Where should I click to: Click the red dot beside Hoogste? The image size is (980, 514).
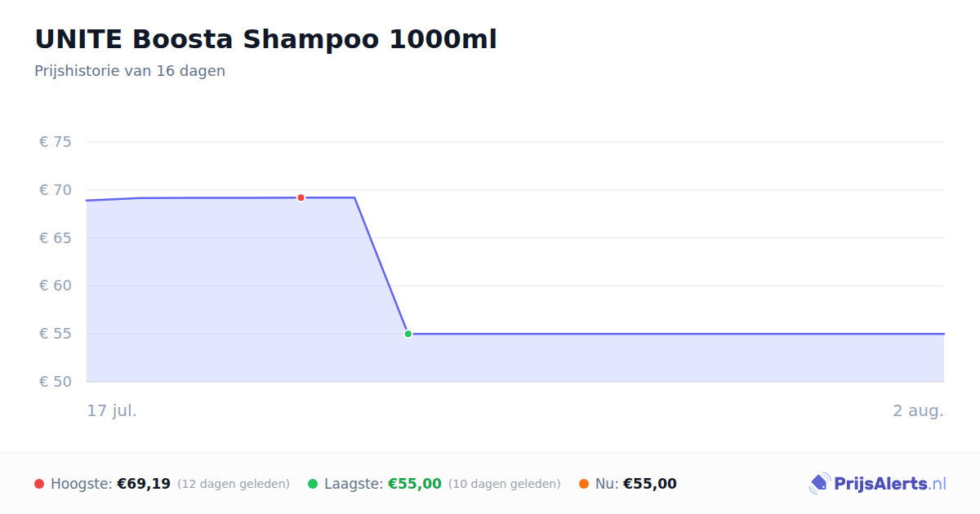point(39,484)
